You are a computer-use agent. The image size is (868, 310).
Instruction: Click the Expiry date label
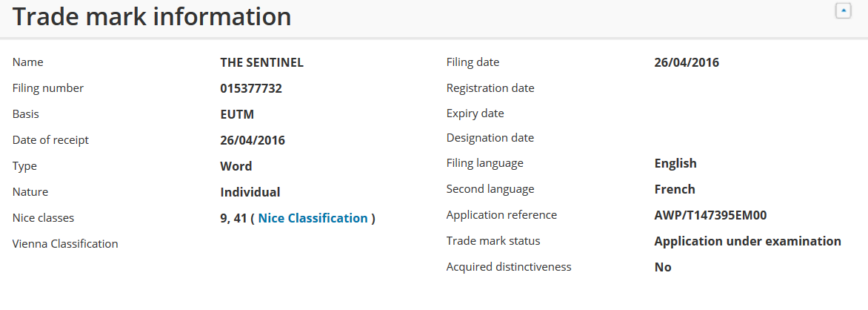pyautogui.click(x=475, y=113)
